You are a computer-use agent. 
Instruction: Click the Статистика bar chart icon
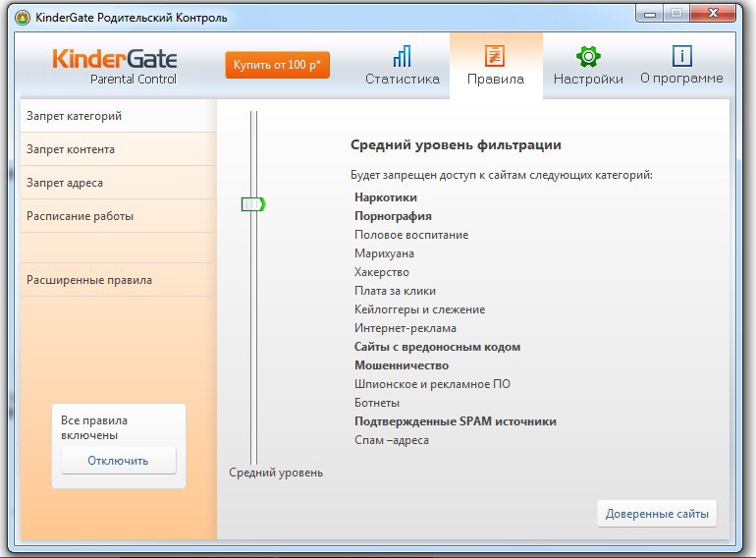pyautogui.click(x=402, y=55)
